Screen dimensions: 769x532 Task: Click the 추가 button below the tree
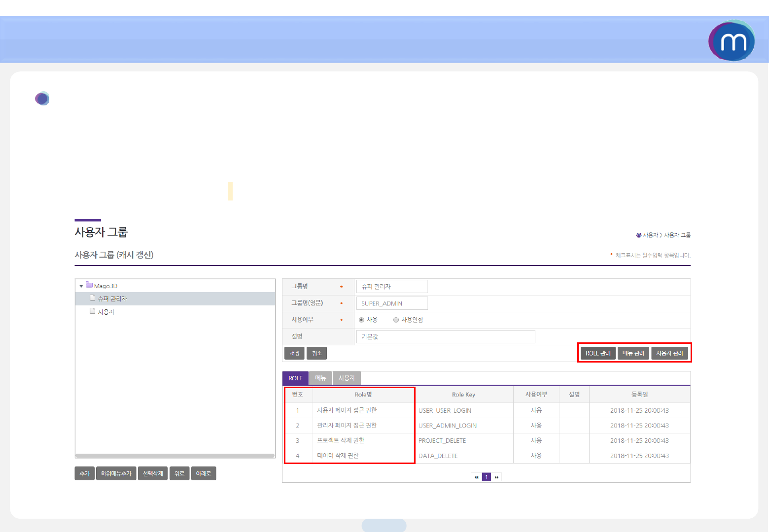tap(84, 473)
